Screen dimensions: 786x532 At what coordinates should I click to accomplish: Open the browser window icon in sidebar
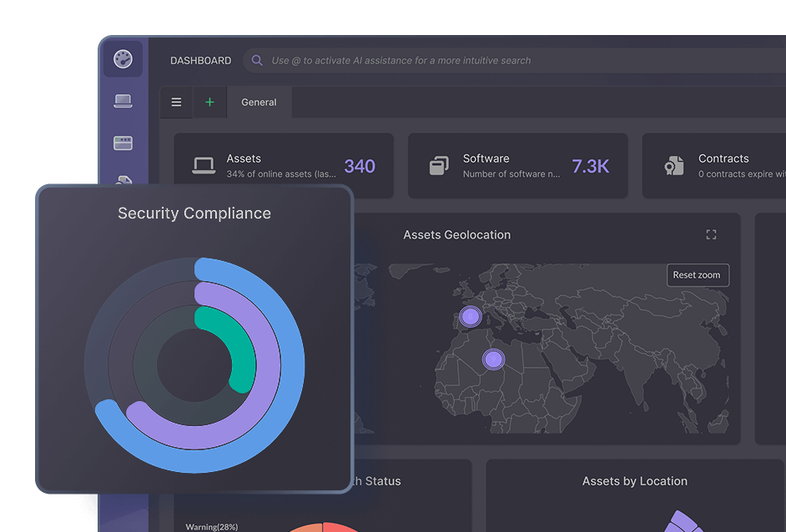(123, 143)
